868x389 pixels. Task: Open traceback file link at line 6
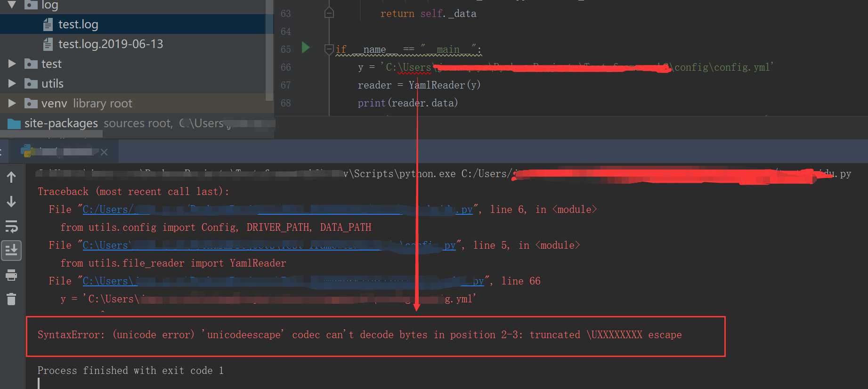point(277,210)
